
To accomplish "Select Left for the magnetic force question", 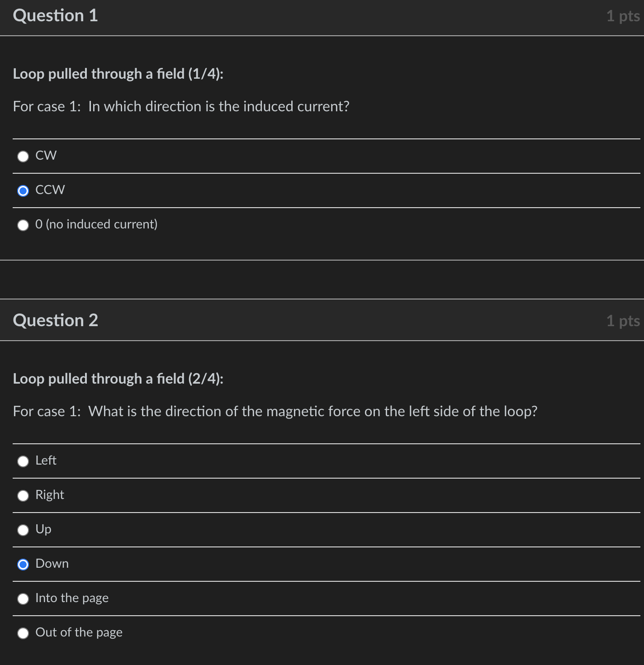I will (x=23, y=461).
